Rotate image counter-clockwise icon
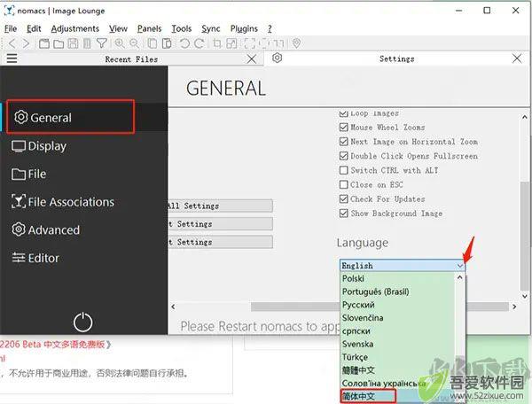This screenshot has width=532, height=404. pos(184,43)
